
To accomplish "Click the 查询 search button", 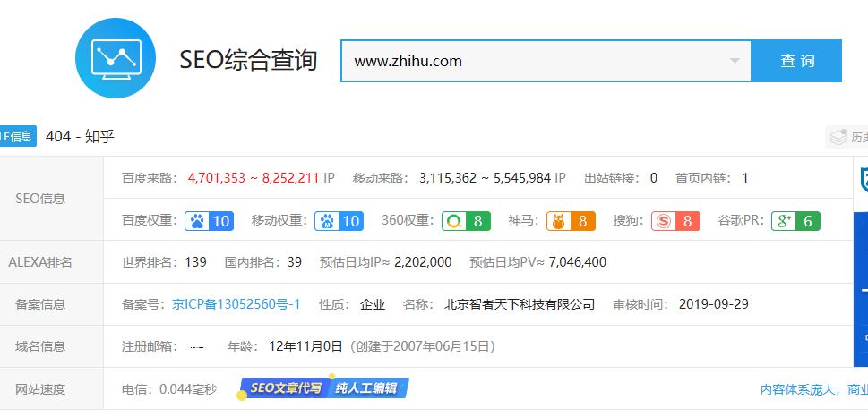I will pyautogui.click(x=796, y=61).
